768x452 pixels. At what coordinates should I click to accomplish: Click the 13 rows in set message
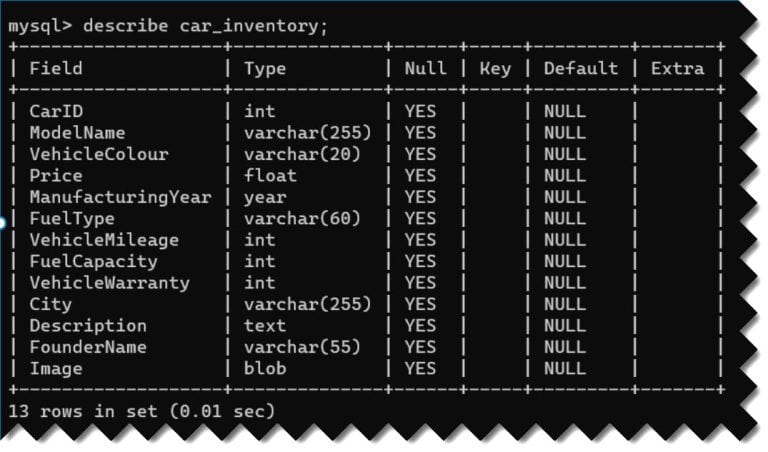click(x=140, y=411)
